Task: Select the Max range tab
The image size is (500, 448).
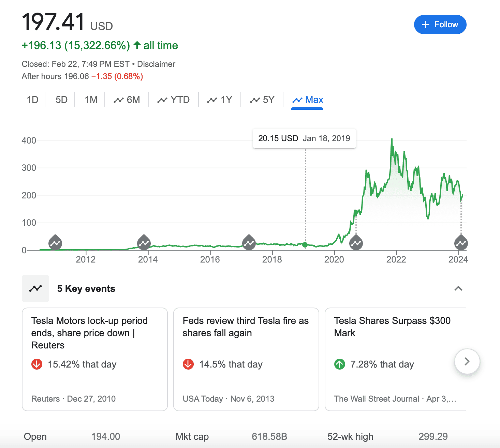Action: (307, 100)
